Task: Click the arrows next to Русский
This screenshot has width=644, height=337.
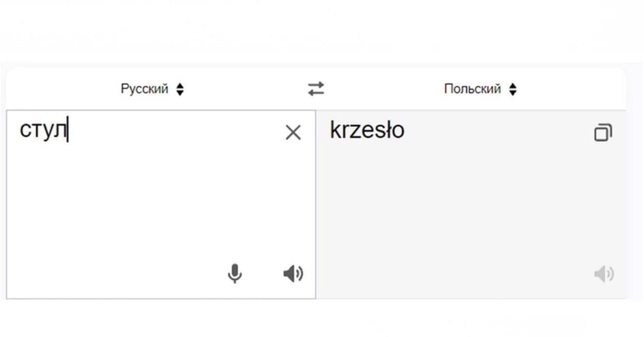Action: [180, 89]
